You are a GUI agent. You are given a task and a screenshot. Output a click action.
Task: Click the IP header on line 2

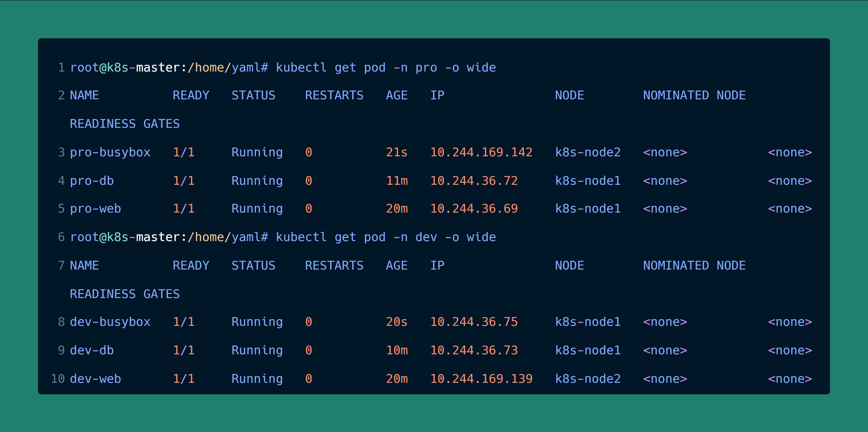[437, 95]
